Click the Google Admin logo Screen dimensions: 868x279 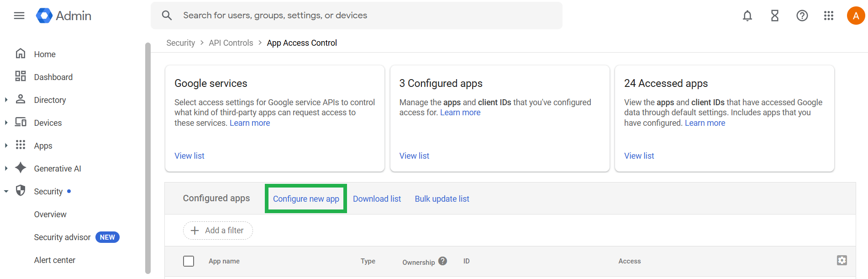[x=64, y=16]
